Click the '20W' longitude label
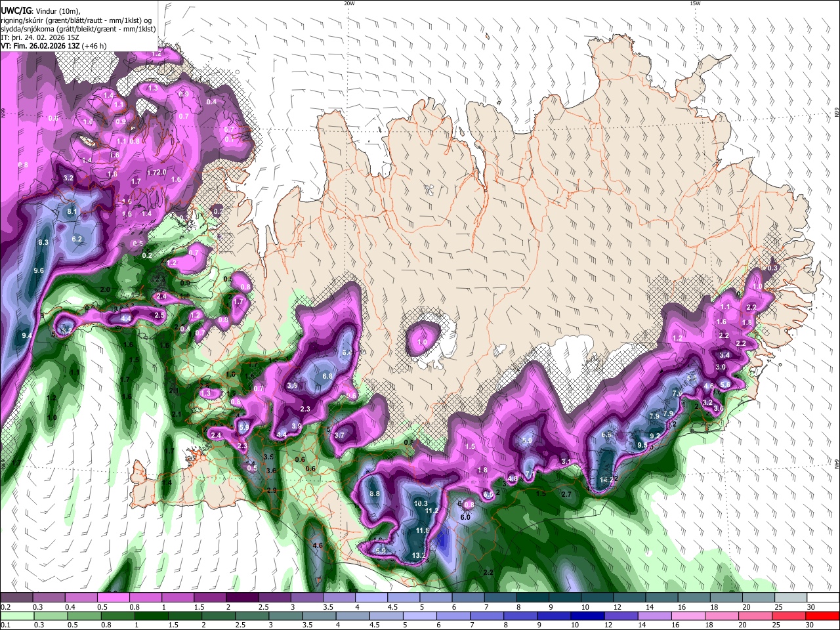This screenshot has height=630, width=840. click(x=349, y=3)
